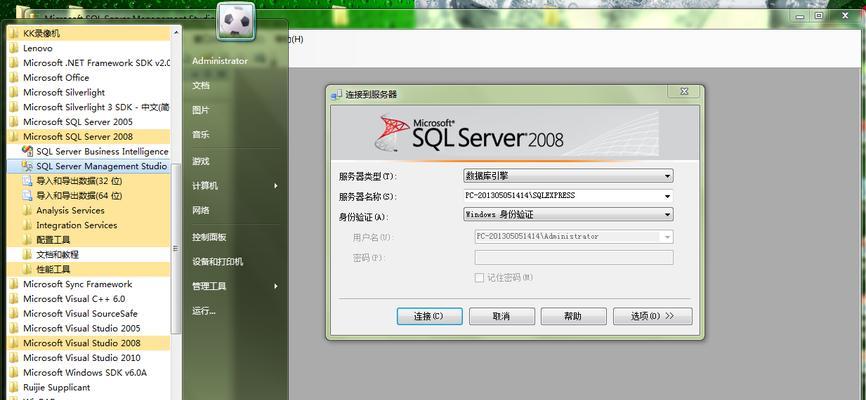Click folder icon beside Microsoft Visual C++ 6.0
866x400 pixels.
tap(14, 299)
